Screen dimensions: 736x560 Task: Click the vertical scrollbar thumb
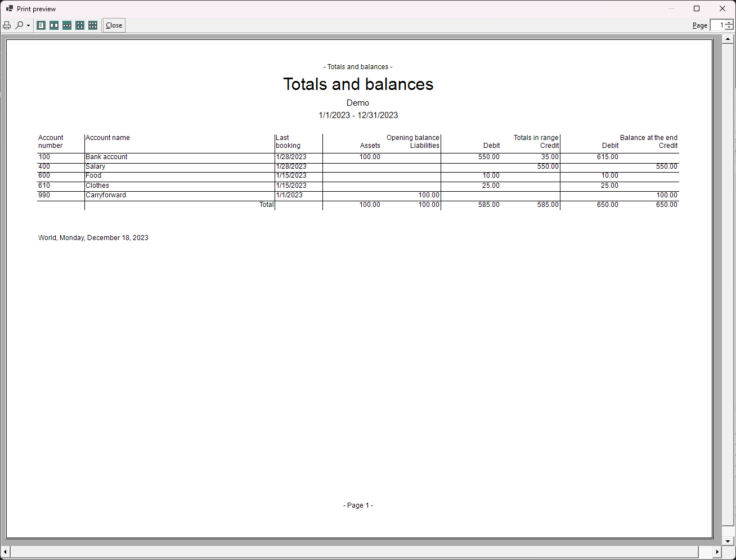click(728, 285)
